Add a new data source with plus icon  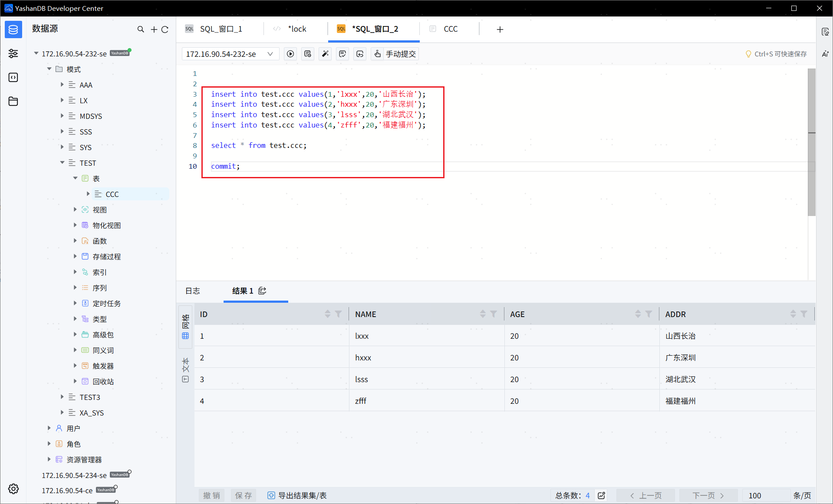[154, 29]
